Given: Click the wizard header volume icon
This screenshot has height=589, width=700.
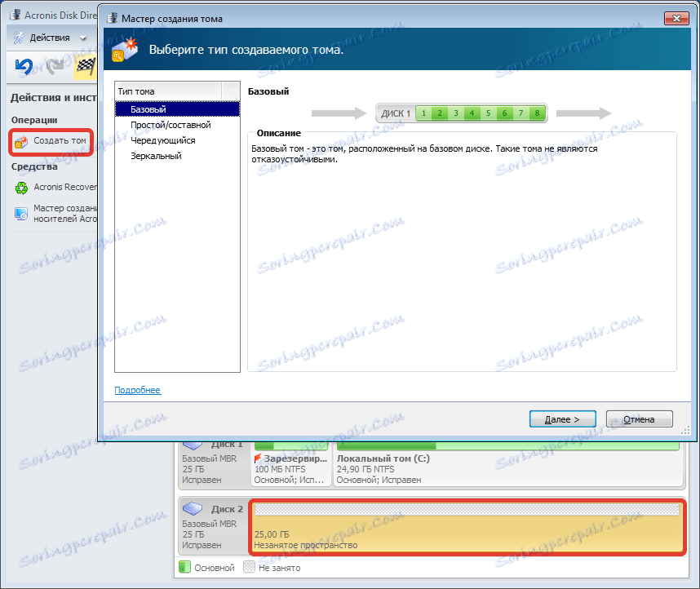Looking at the screenshot, I should coord(125,50).
